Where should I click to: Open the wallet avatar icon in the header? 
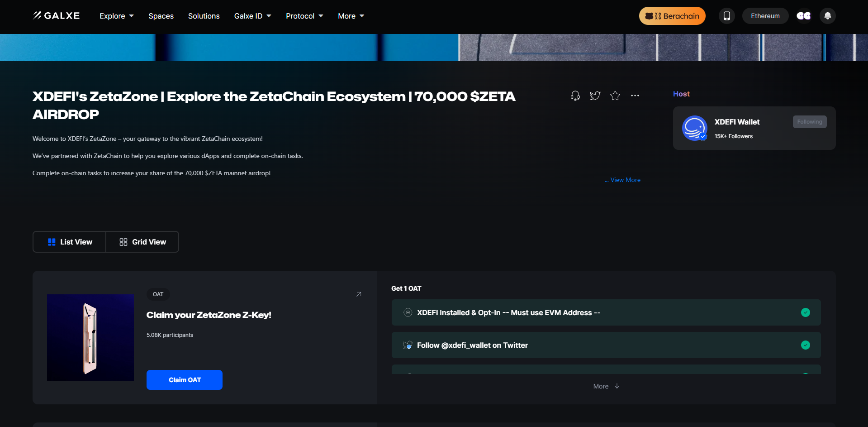pos(803,16)
